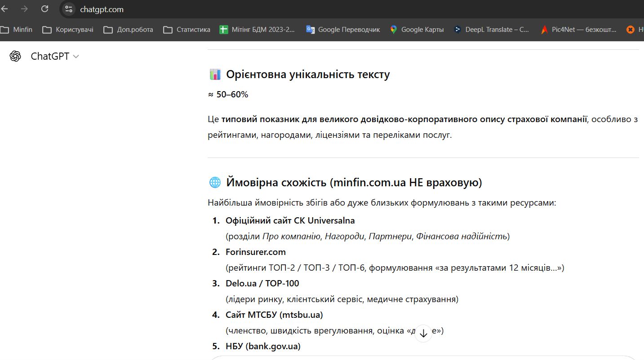Click the heading Орієнтовна унікальність тексту
The image size is (644, 360).
coord(308,75)
